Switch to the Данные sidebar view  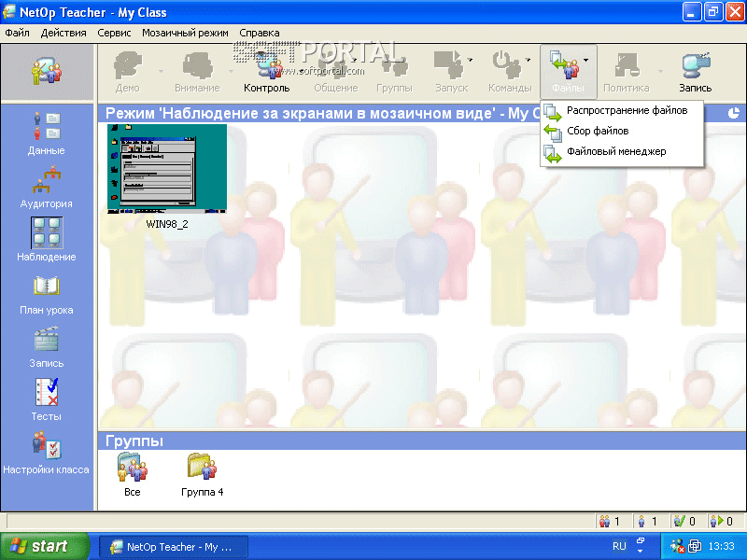pos(46,133)
